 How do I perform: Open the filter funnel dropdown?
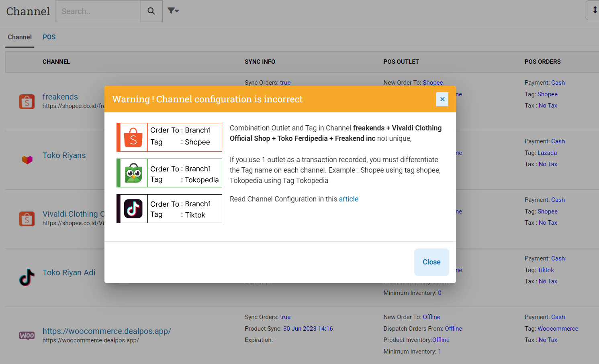[173, 11]
